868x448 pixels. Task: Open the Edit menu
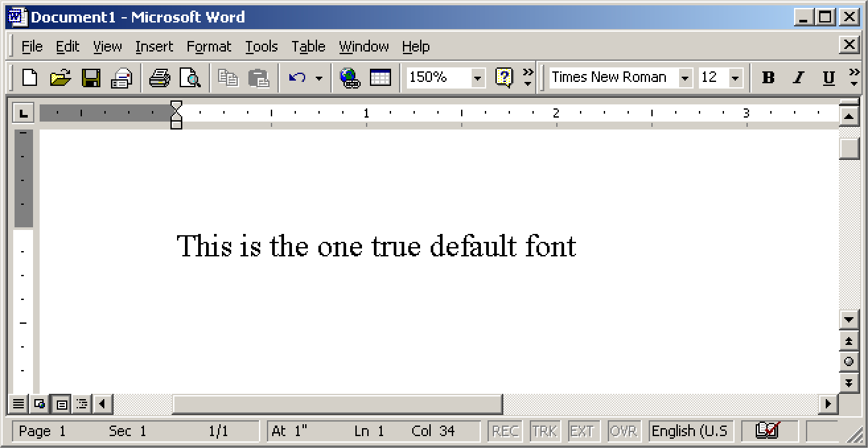click(x=67, y=47)
